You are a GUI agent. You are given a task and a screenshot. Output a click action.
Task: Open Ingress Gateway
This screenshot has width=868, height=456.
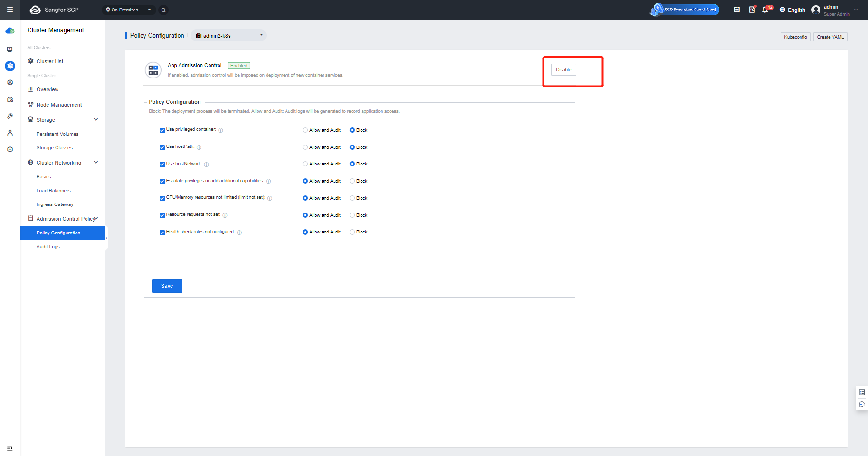[x=55, y=204]
